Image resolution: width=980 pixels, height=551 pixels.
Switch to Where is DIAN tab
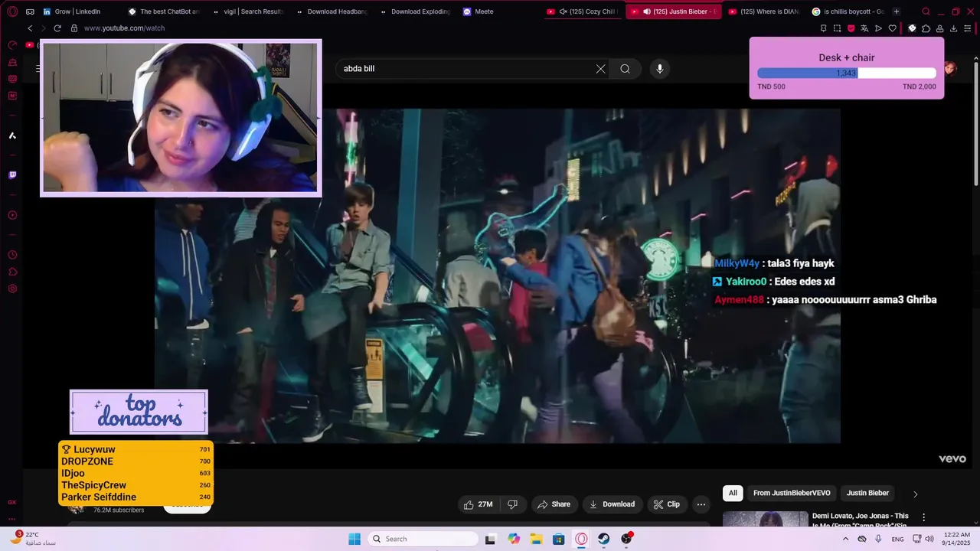tap(763, 11)
